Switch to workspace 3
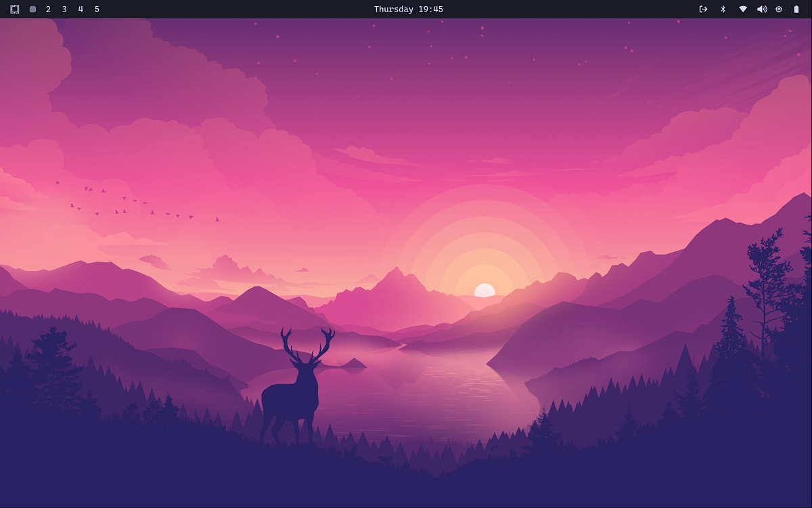The height and width of the screenshot is (508, 812). 64,9
